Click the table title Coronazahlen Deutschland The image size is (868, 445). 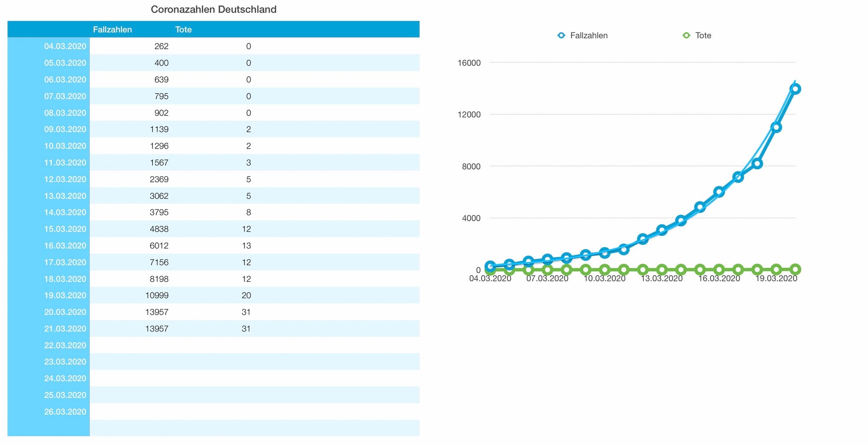click(x=214, y=9)
